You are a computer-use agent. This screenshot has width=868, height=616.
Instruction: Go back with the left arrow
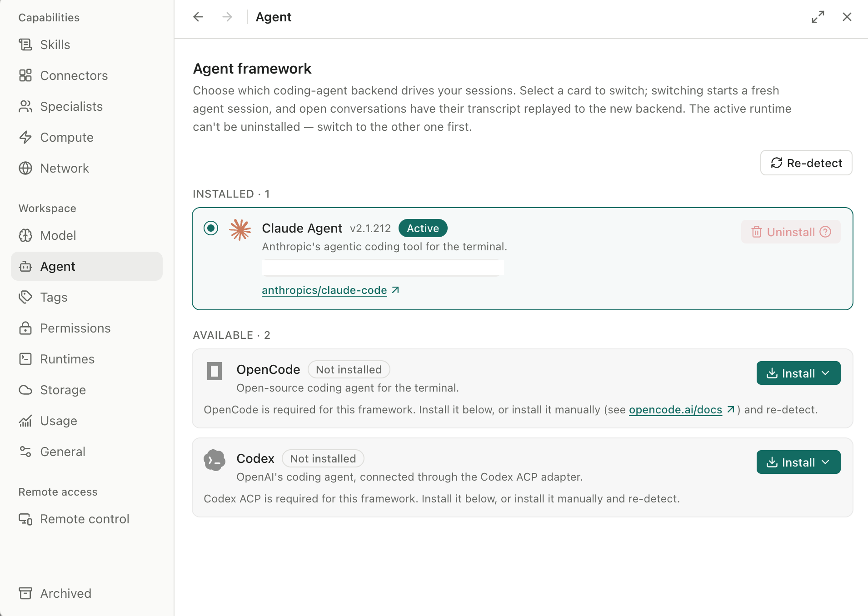click(x=198, y=17)
